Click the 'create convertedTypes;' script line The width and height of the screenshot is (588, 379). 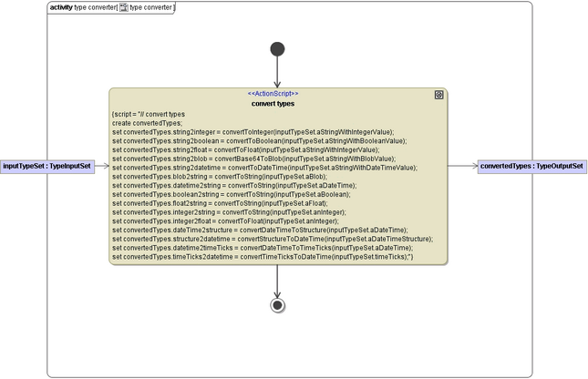148,123
